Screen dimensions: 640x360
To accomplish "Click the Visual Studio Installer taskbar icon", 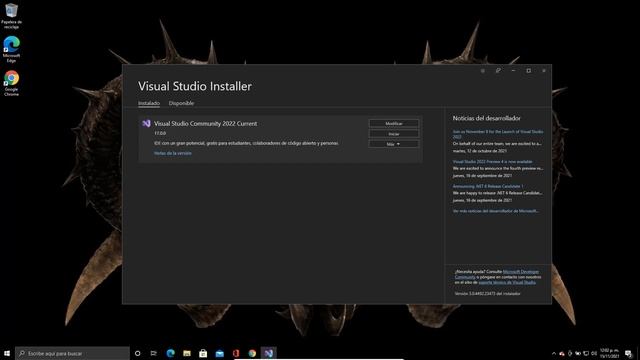I will click(x=268, y=353).
